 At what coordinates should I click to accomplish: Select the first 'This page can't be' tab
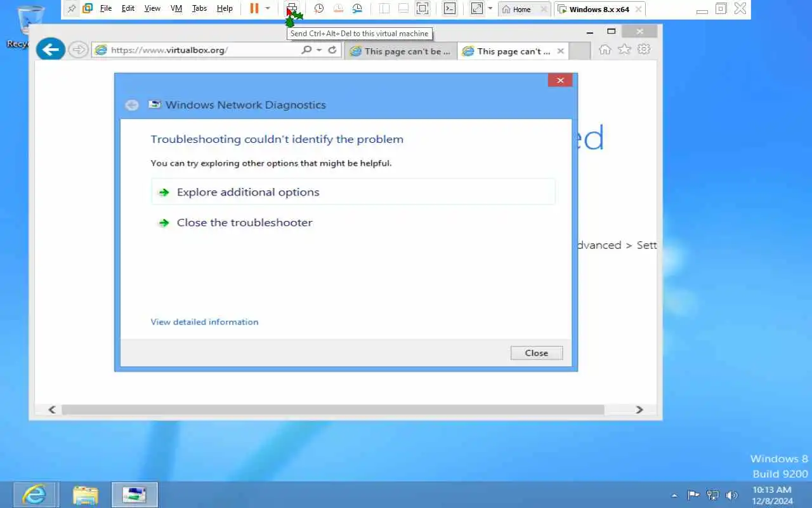pyautogui.click(x=400, y=51)
